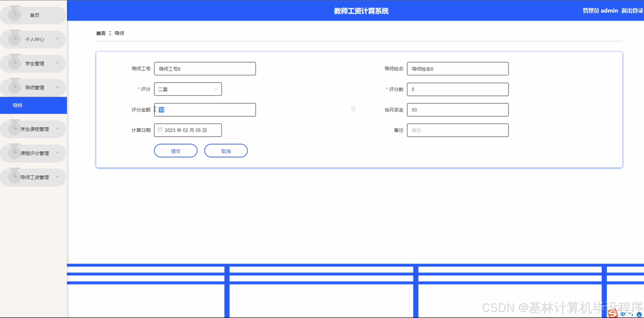Click the 当月奖金 input field

tap(457, 110)
